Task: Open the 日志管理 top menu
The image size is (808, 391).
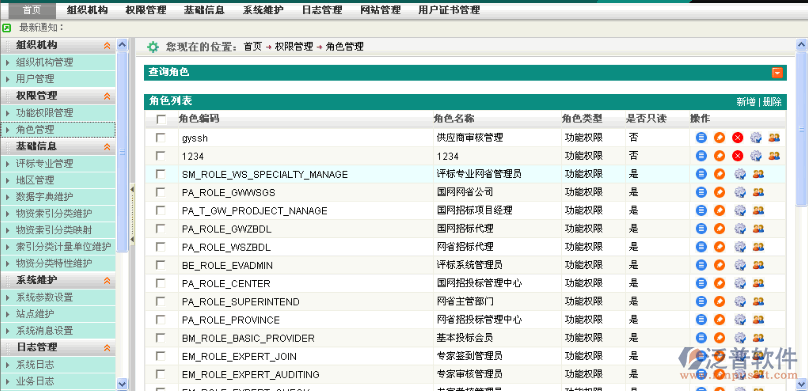Action: tap(322, 10)
